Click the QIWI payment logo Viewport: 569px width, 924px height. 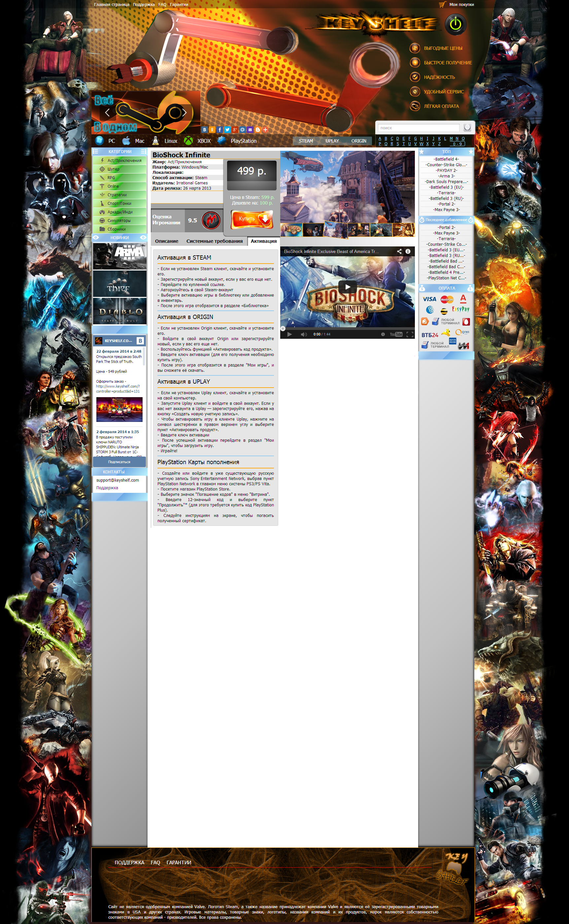point(462,332)
